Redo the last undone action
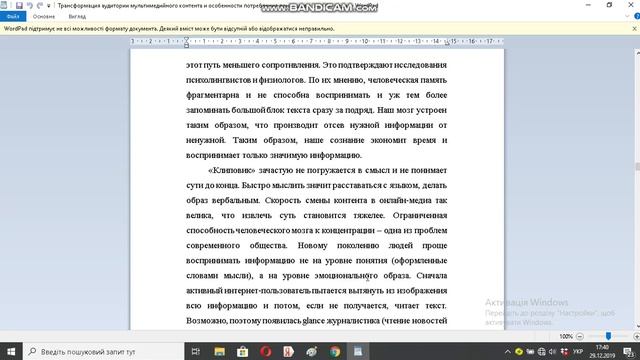 click(x=40, y=5)
